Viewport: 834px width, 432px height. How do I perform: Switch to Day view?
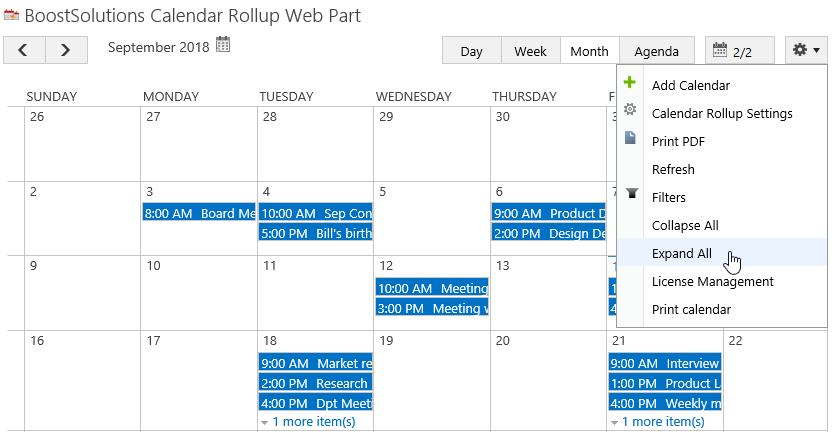[472, 51]
